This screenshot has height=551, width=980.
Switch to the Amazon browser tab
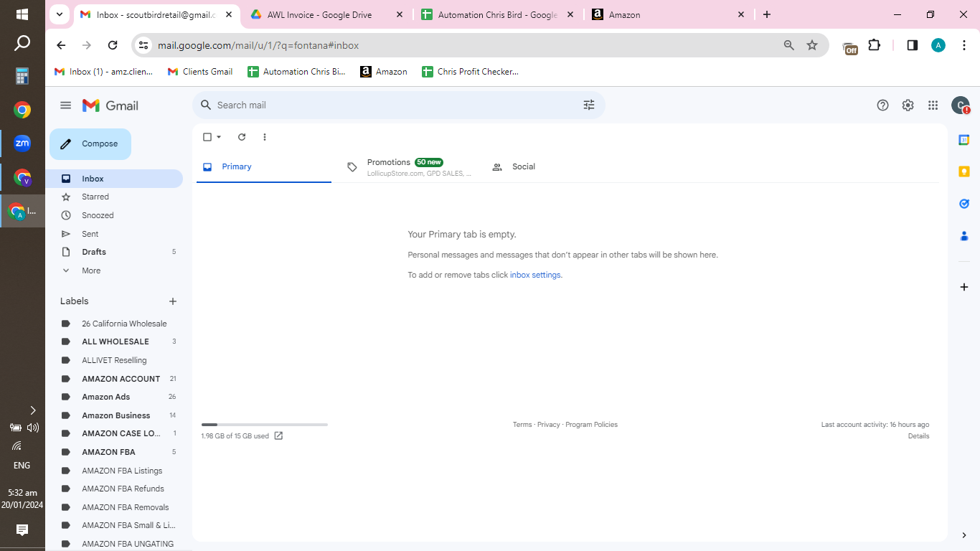tap(668, 14)
